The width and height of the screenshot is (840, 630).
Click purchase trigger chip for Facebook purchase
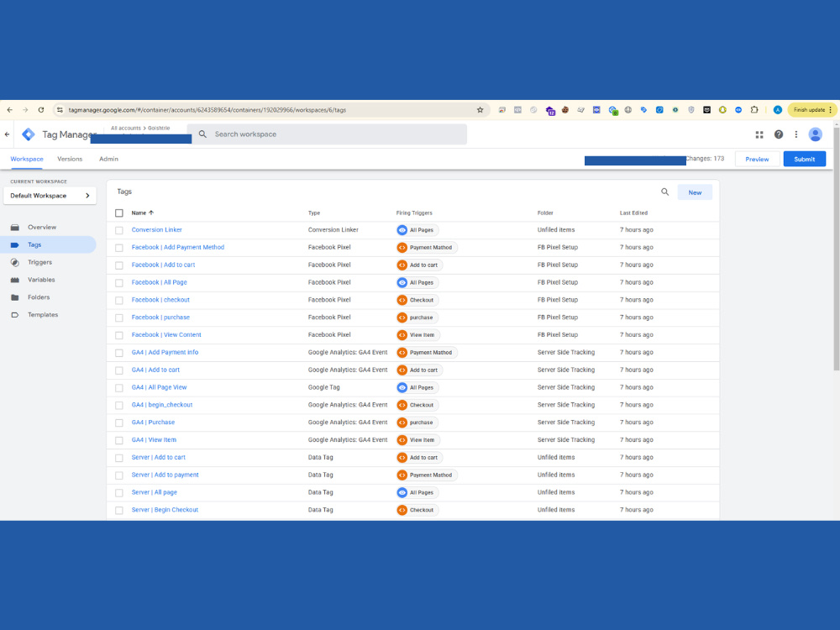(417, 318)
